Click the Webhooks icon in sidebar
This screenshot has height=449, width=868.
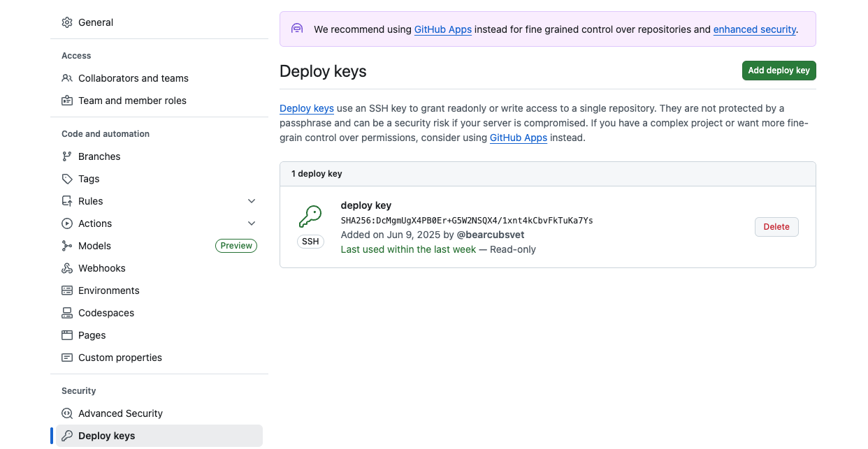coord(67,268)
